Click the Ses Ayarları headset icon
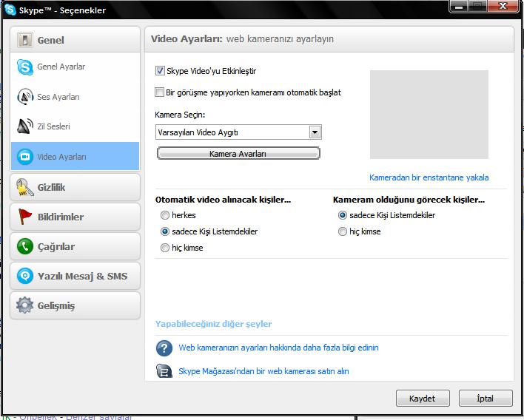 pos(25,96)
